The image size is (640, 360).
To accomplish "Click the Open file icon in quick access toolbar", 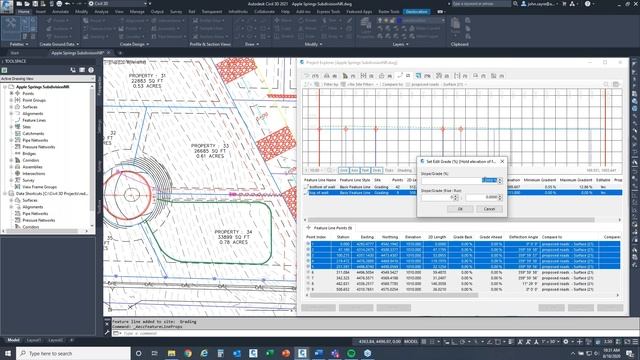I will click(27, 4).
